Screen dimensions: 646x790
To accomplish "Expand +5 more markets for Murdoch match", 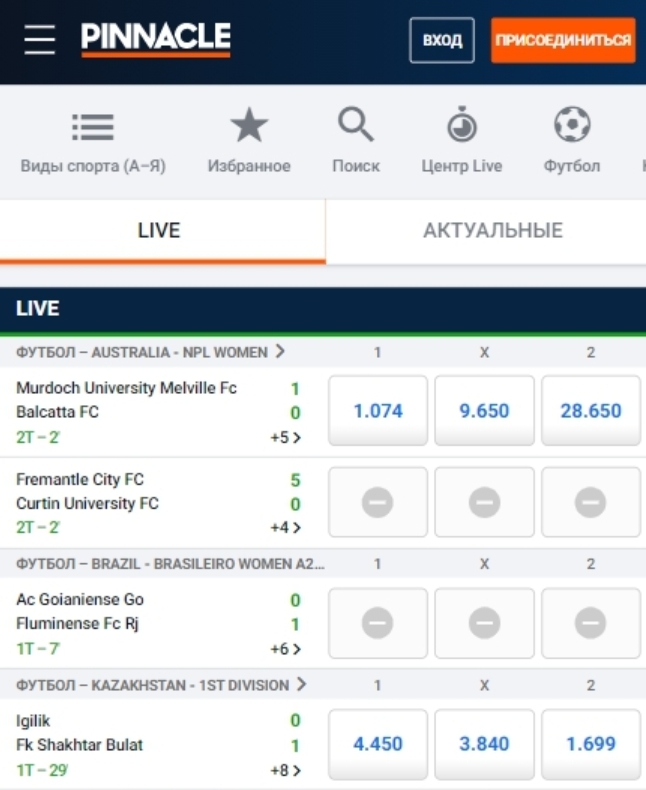I will tap(285, 437).
